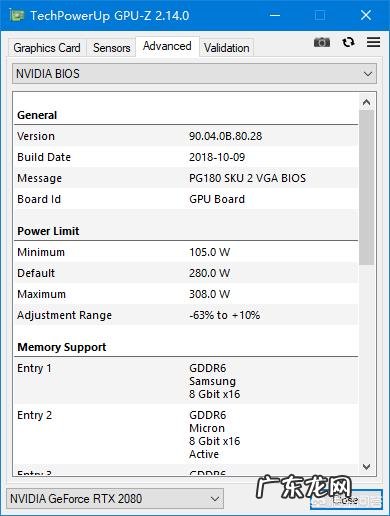Click the Memory Support section header

point(62,347)
